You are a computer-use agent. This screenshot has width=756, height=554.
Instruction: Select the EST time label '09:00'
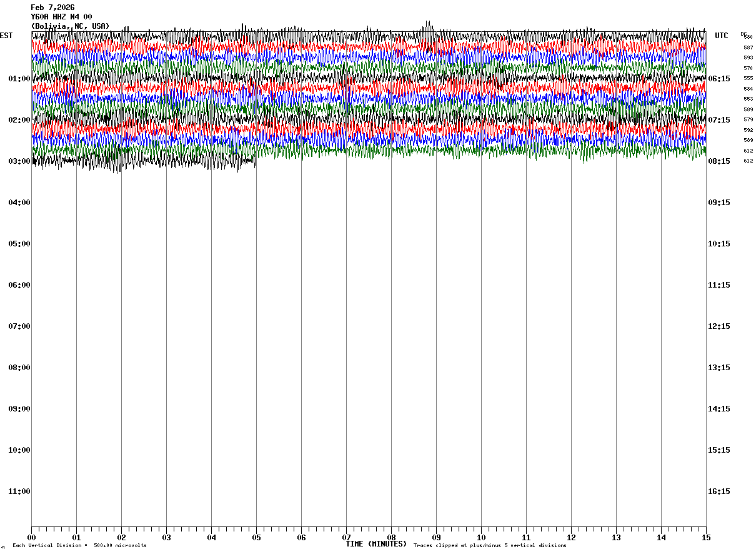pos(19,409)
